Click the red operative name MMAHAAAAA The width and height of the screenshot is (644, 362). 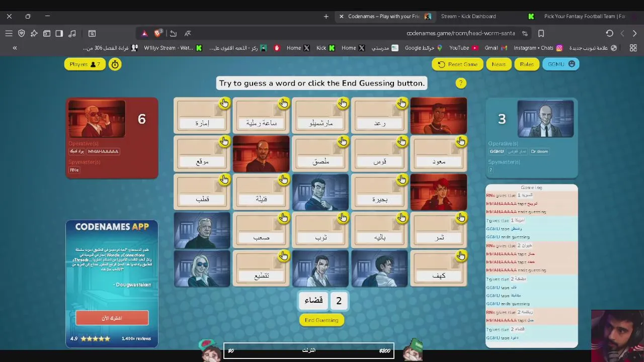(103, 151)
